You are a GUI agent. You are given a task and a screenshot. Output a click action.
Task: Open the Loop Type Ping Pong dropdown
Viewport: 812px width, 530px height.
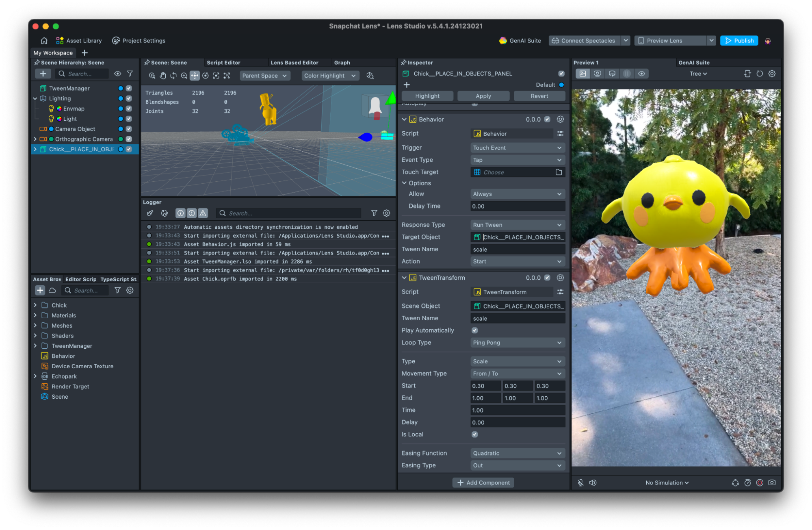pyautogui.click(x=517, y=343)
